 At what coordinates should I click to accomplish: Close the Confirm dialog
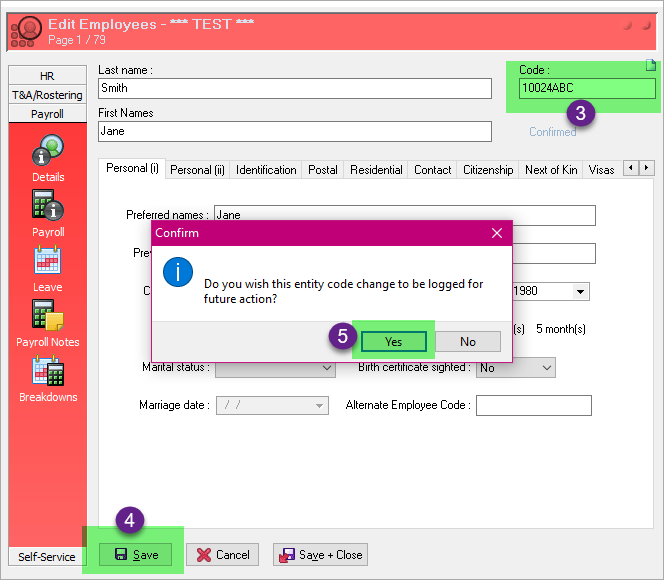pyautogui.click(x=497, y=233)
